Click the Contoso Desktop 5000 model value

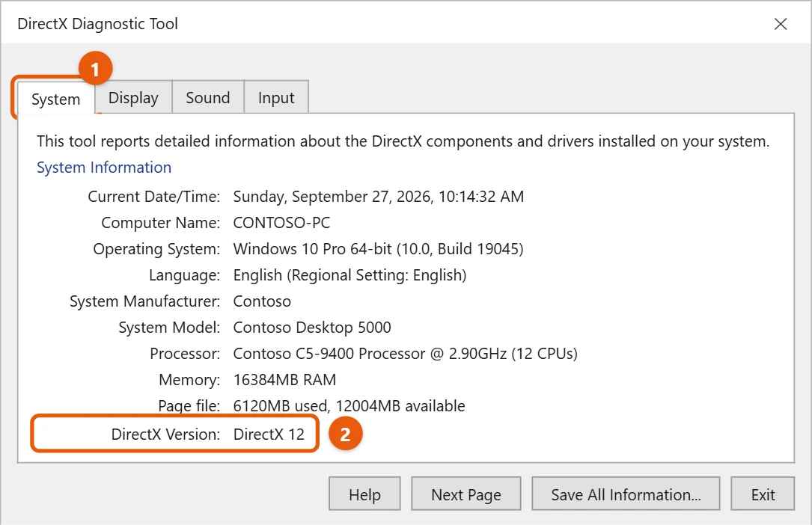click(x=312, y=328)
